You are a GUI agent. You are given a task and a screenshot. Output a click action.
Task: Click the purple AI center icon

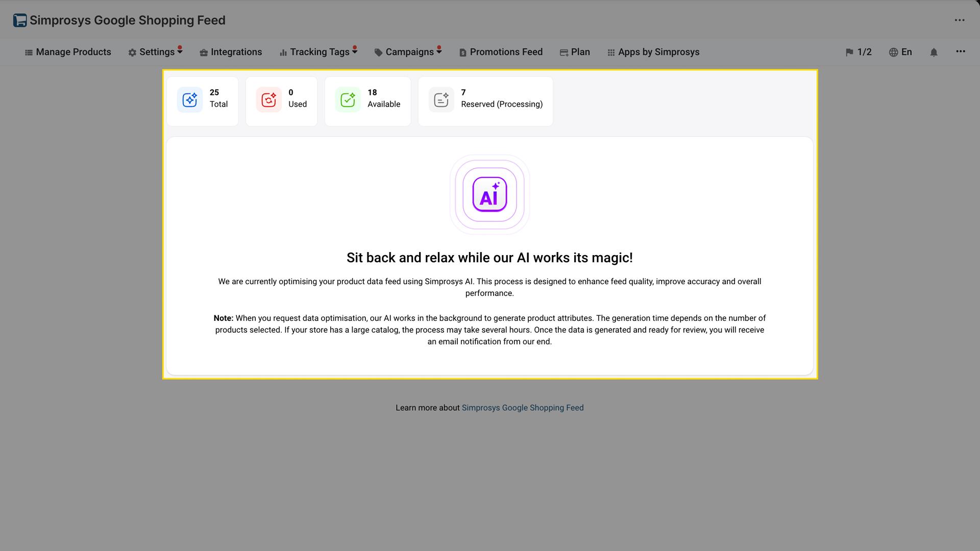click(x=489, y=194)
